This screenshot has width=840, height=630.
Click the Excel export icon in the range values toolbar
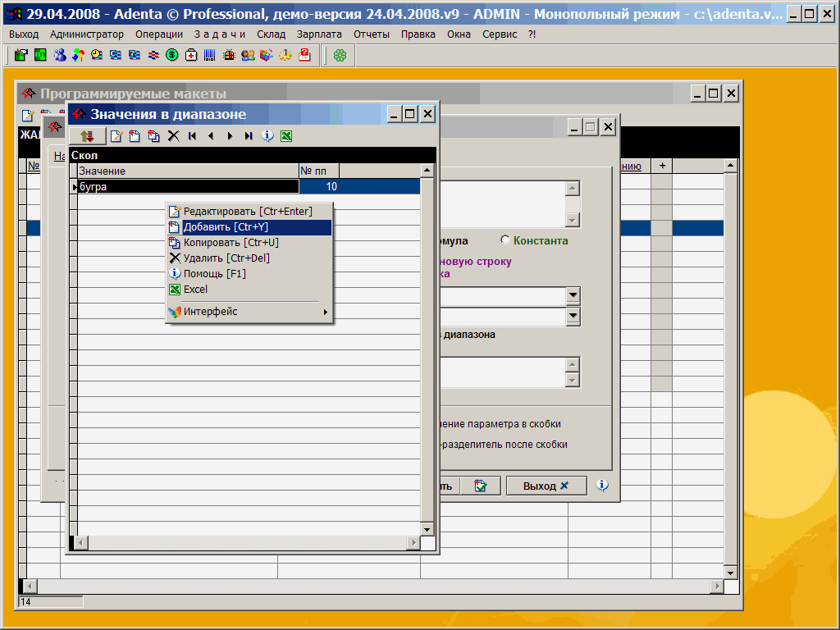click(286, 136)
